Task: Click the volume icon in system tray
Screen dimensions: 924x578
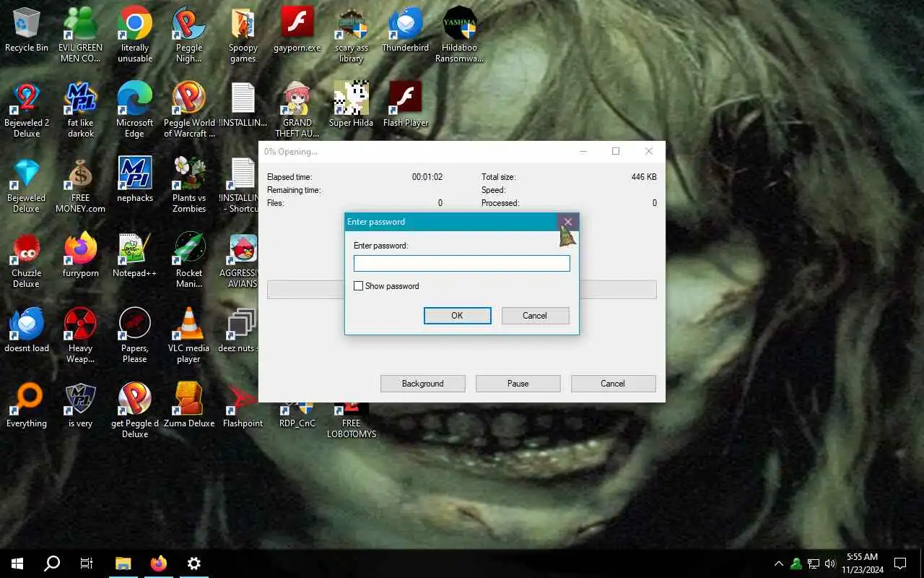Action: pyautogui.click(x=829, y=564)
